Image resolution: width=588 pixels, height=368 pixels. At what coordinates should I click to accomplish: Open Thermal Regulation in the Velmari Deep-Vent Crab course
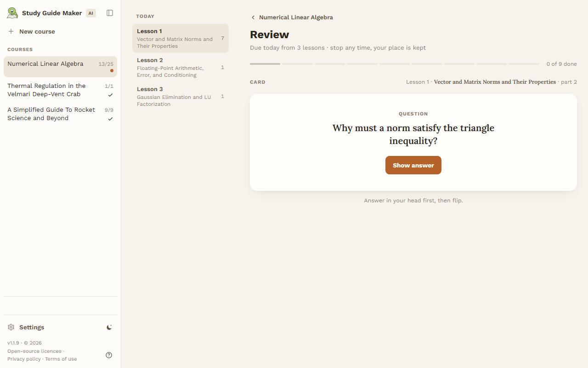[60, 90]
